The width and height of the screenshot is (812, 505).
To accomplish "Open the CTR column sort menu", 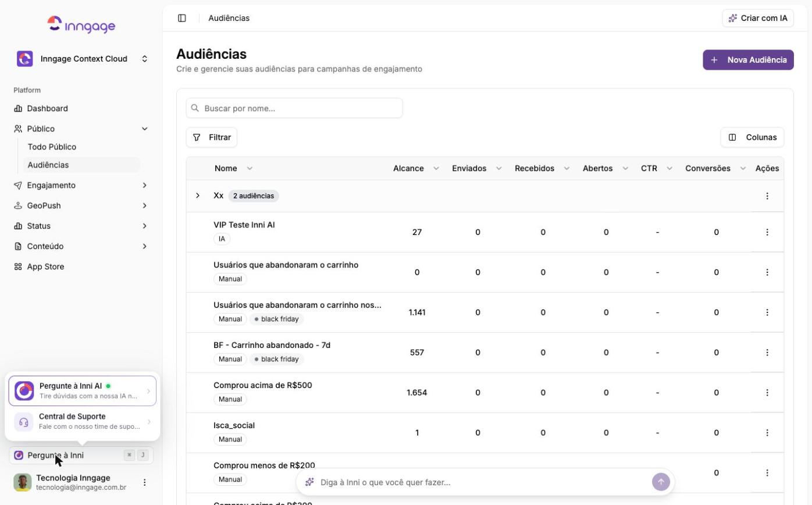I will tap(669, 168).
